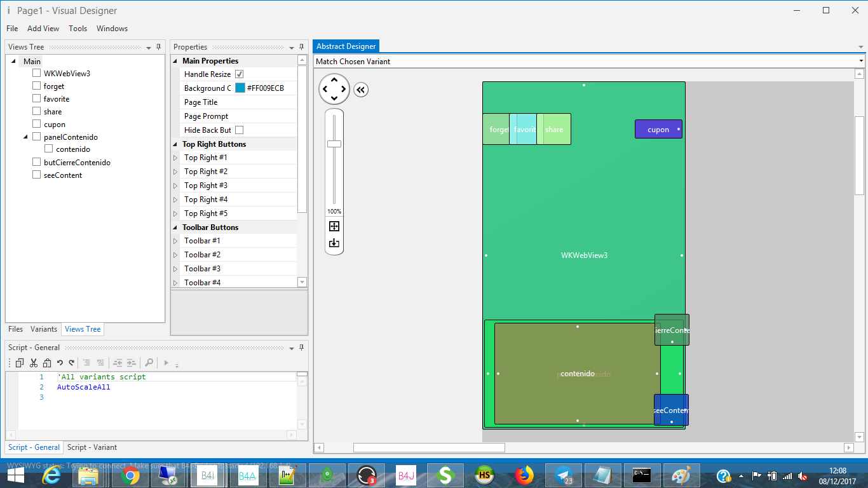Open B4i from the taskbar
Screen dimensions: 868x488
pos(208,475)
